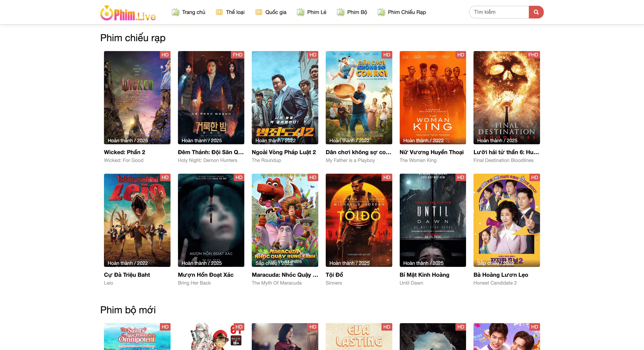Click the FHD badge on the Holy Night poster
The image size is (644, 350).
click(x=237, y=55)
